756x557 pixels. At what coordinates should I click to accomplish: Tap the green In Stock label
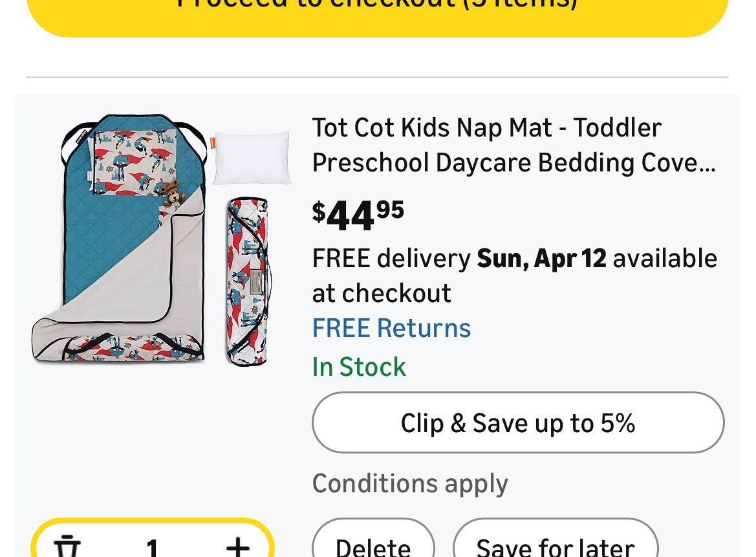pyautogui.click(x=359, y=367)
